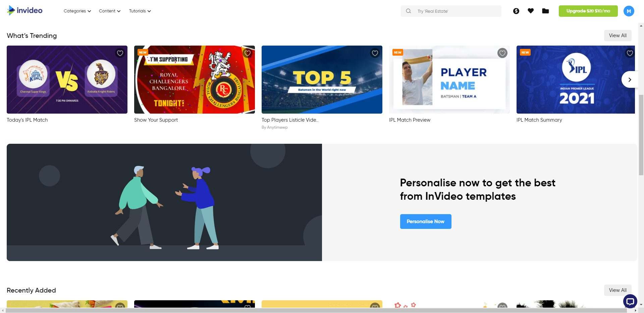
Task: Favorite the Show Your Support template
Action: click(x=248, y=53)
